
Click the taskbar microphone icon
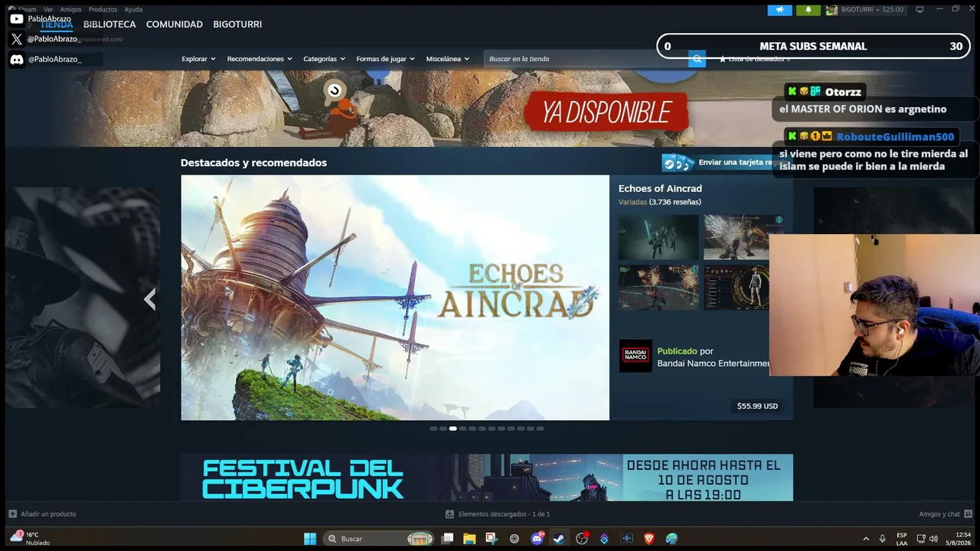click(x=883, y=539)
